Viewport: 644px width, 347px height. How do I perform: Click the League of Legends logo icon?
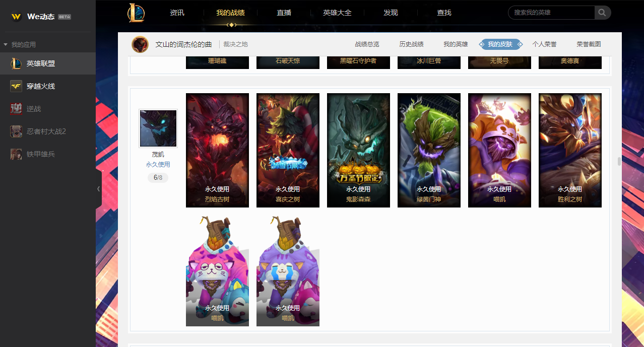(x=136, y=13)
